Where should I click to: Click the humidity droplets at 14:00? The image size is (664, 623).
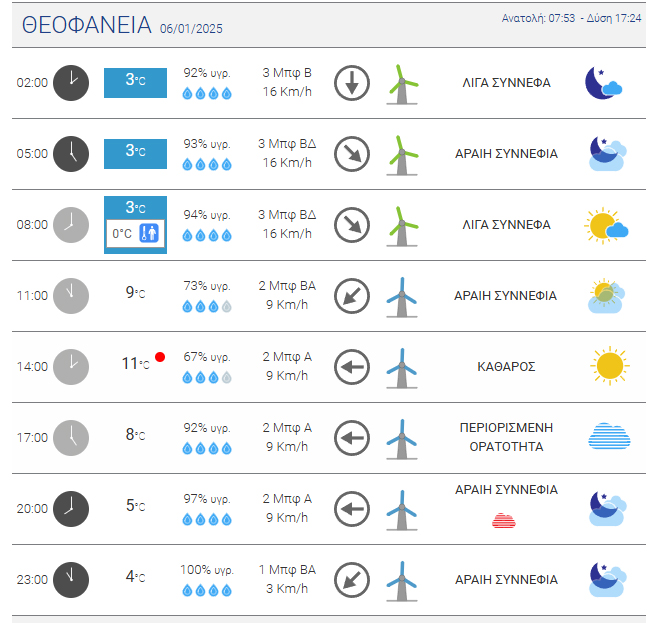coord(207,378)
